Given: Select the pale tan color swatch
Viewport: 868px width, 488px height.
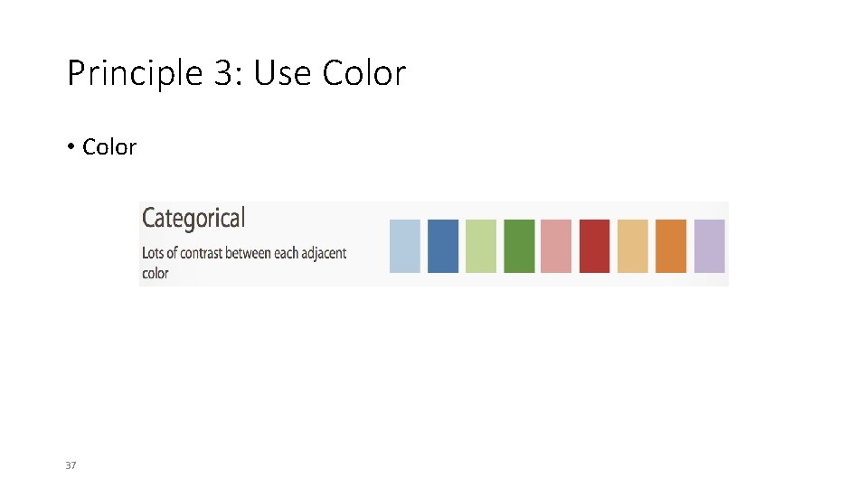Looking at the screenshot, I should click(633, 246).
